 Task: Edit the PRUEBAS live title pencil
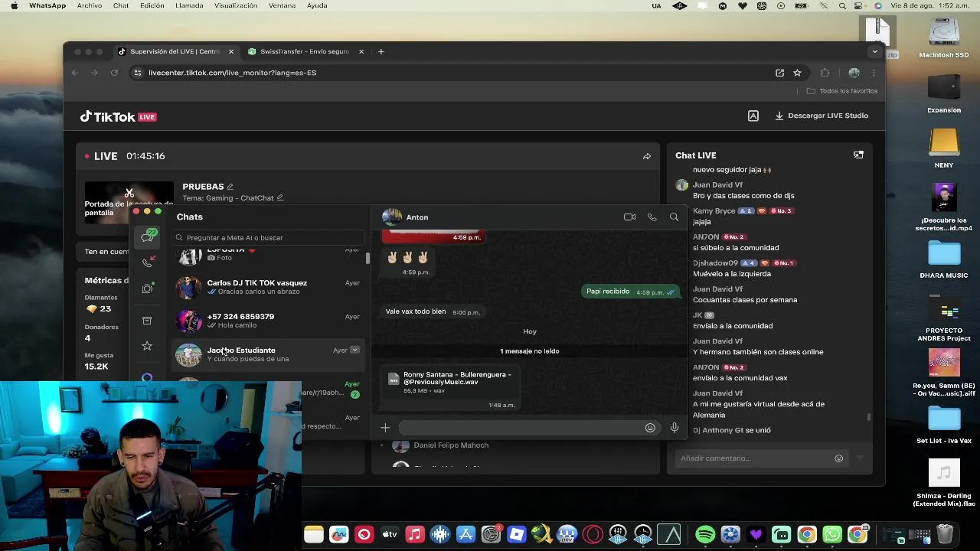tap(230, 187)
